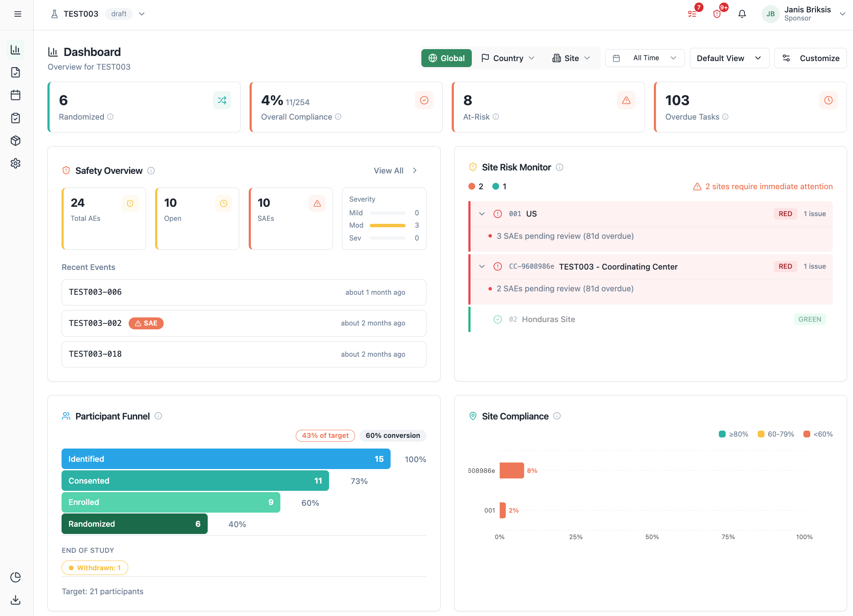The width and height of the screenshot is (853, 616).
Task: Open the settings gear in sidebar
Action: pyautogui.click(x=16, y=163)
